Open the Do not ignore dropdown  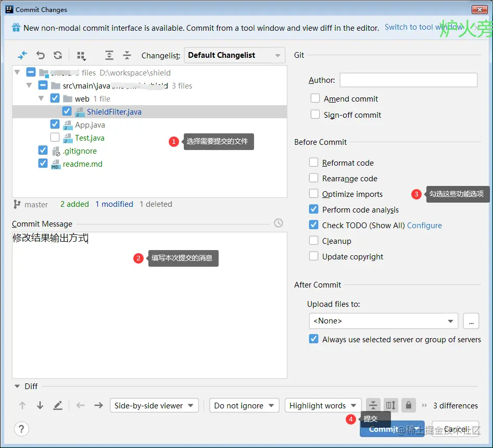pyautogui.click(x=244, y=405)
